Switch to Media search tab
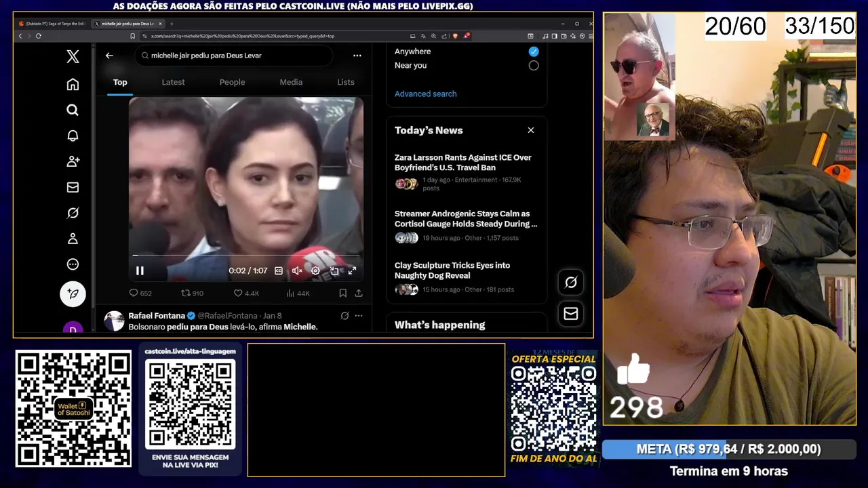Viewport: 868px width, 488px height. tap(291, 82)
